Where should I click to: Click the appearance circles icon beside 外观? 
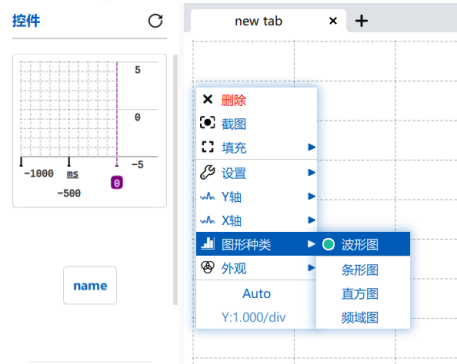pos(207,267)
